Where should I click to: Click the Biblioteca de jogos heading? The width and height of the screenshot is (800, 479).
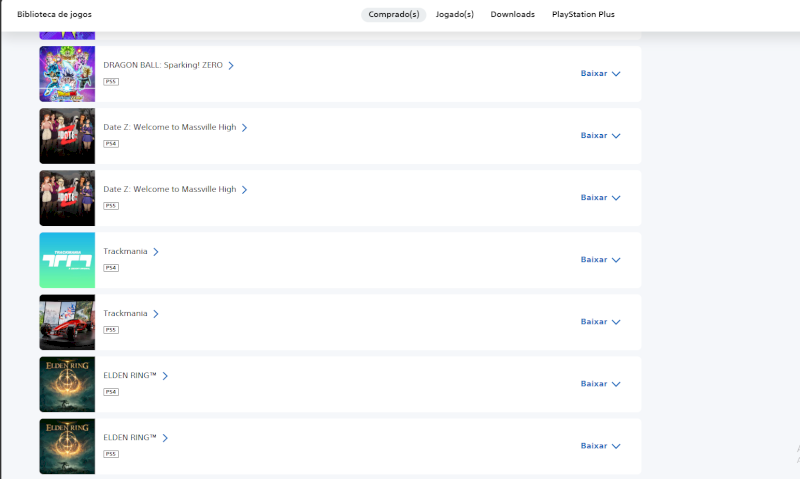tap(55, 14)
